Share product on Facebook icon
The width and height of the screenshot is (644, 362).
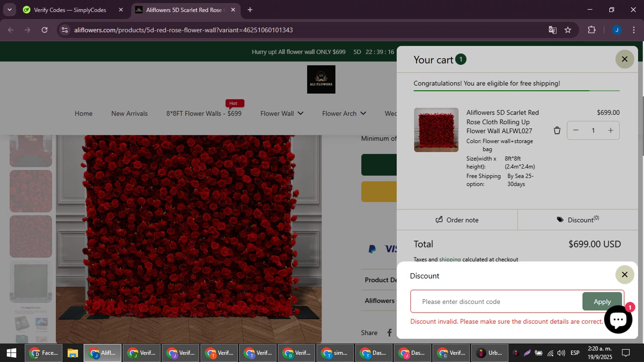point(389,332)
